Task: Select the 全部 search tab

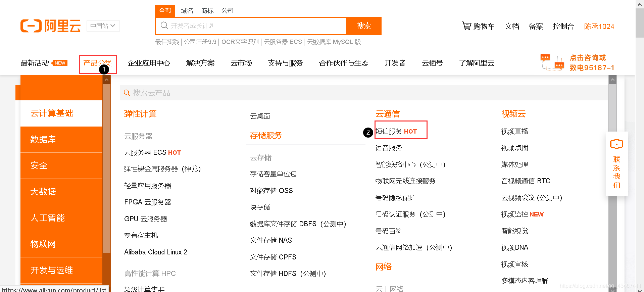Action: click(165, 11)
